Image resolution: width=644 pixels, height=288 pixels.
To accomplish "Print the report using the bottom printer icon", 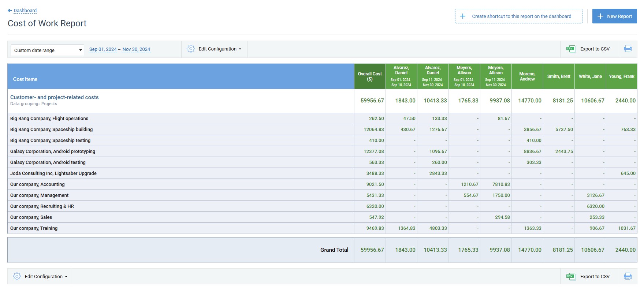I will (x=628, y=276).
